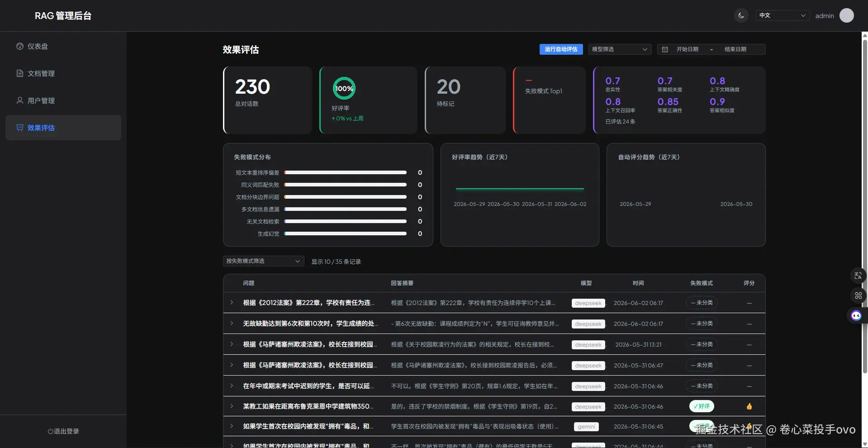Image resolution: width=868 pixels, height=448 pixels.
Task: Click the floating apps grid icon
Action: (858, 295)
